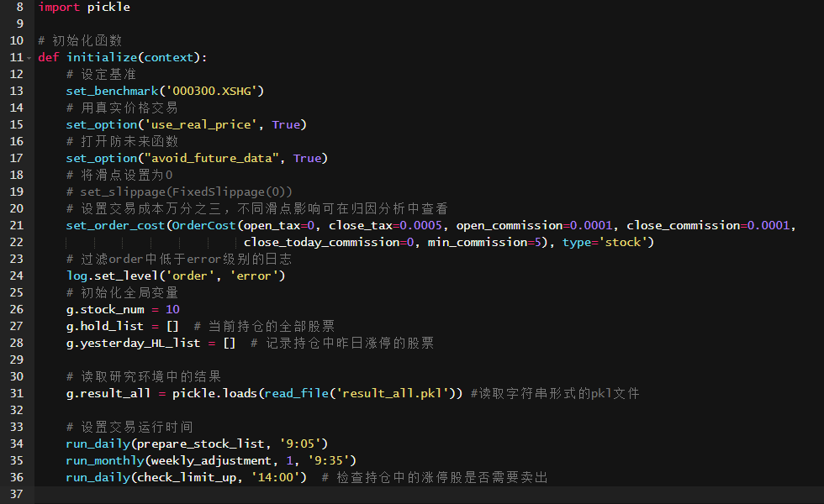Click the log.set_level call
This screenshot has height=504, width=824.
click(x=112, y=276)
